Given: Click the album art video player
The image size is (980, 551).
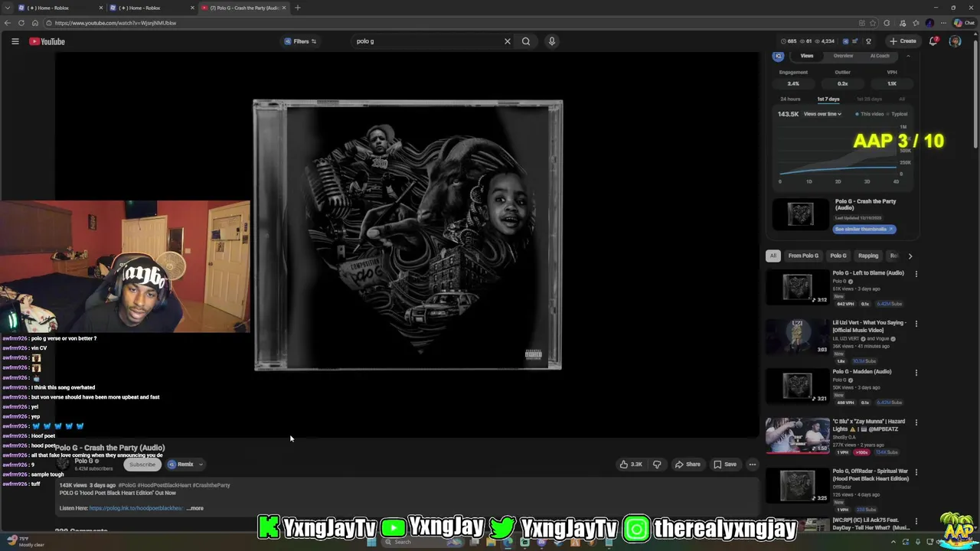Looking at the screenshot, I should (x=407, y=235).
